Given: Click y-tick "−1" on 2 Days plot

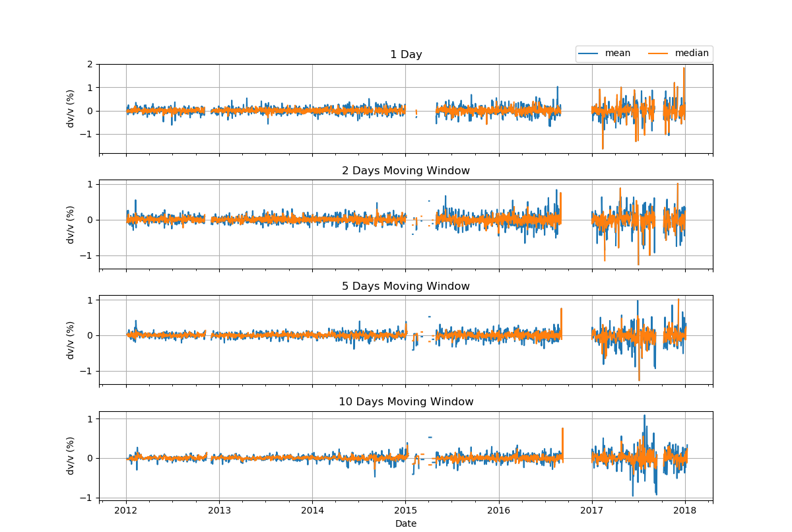Looking at the screenshot, I should tap(84, 256).
